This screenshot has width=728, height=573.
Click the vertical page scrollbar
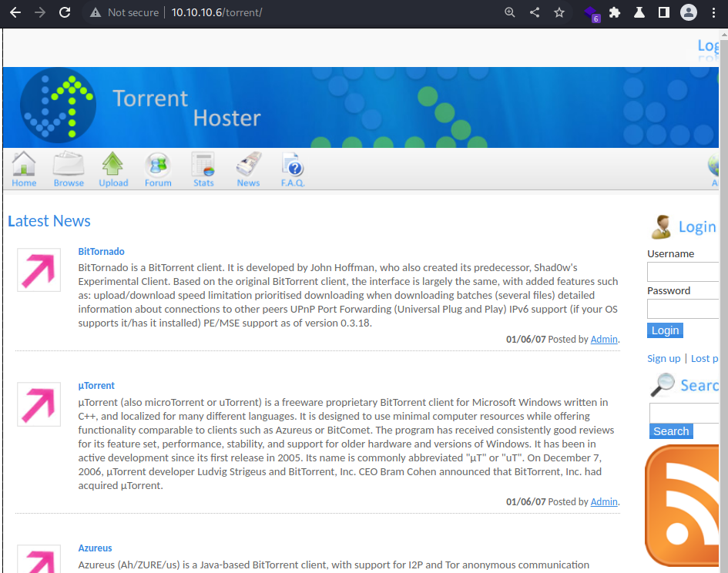pyautogui.click(x=724, y=301)
